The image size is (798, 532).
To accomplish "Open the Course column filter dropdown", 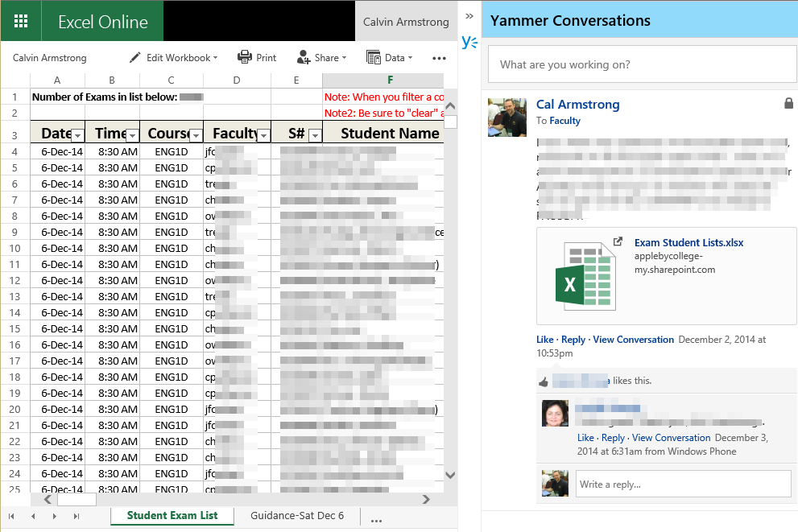I will point(196,135).
